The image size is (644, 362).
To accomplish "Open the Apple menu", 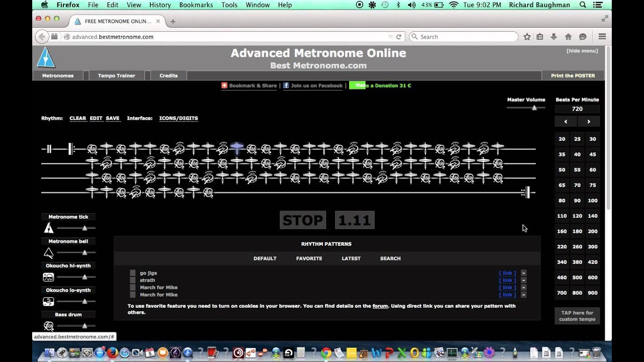I will 44,5.
